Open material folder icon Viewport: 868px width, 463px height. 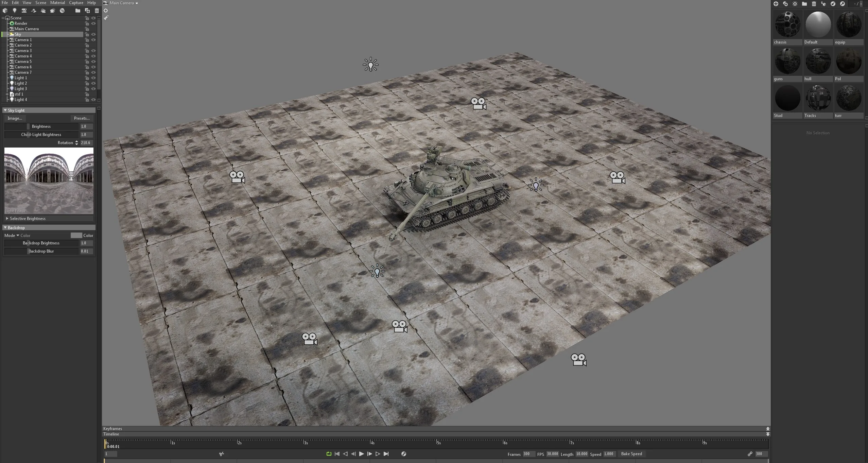point(804,4)
